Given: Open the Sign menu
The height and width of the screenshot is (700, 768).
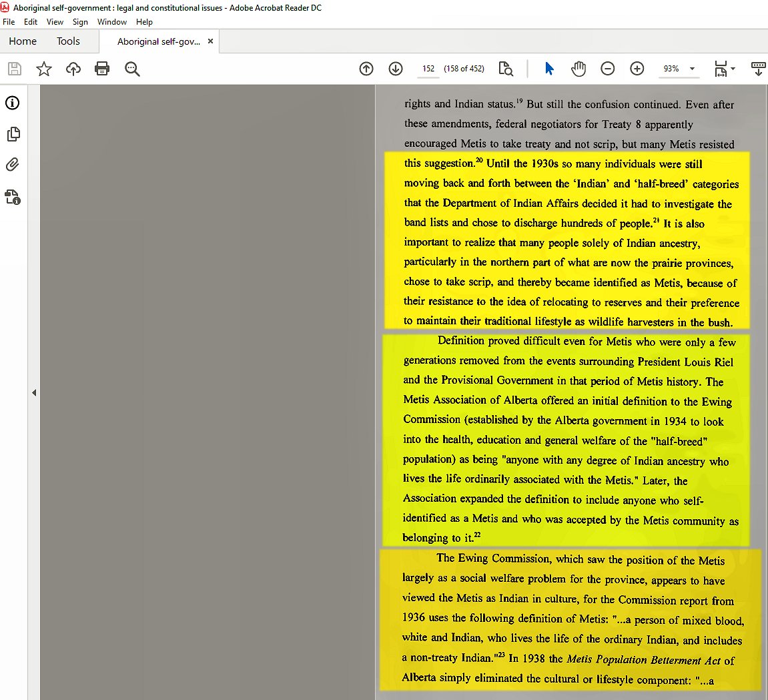Looking at the screenshot, I should click(80, 22).
